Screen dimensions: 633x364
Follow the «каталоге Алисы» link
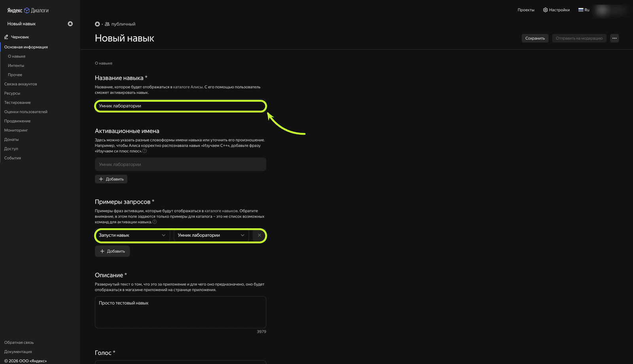pyautogui.click(x=188, y=87)
